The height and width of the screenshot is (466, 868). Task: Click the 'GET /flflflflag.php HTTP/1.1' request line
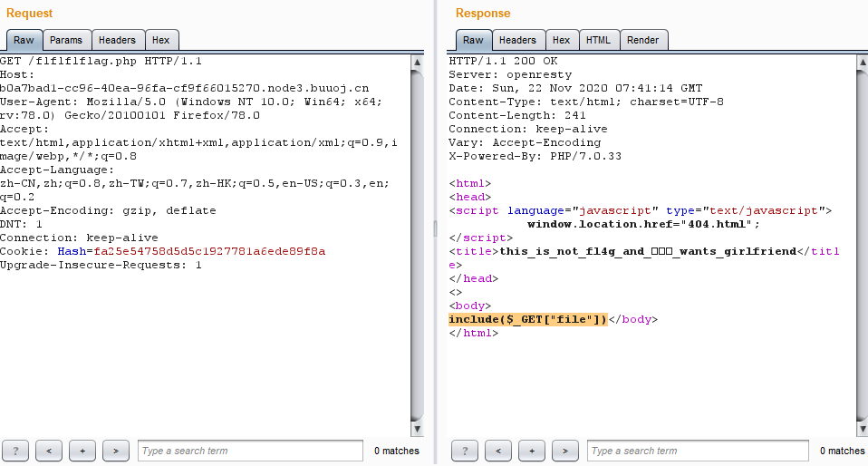[101, 61]
